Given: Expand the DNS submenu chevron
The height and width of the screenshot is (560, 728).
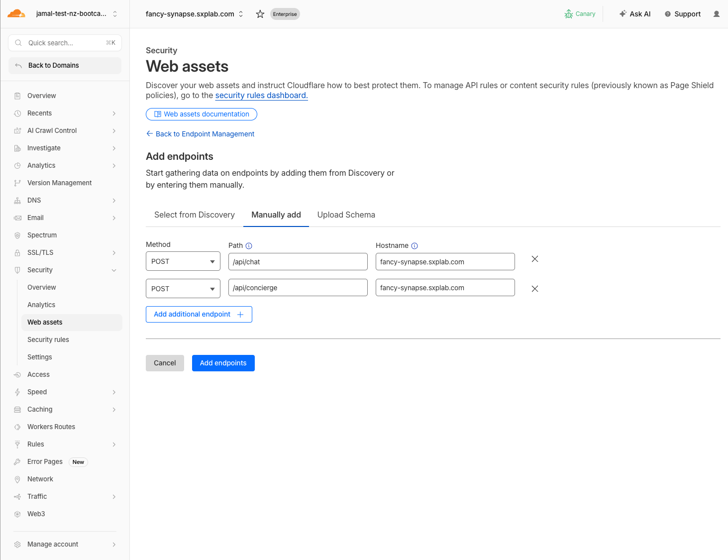Looking at the screenshot, I should 114,200.
